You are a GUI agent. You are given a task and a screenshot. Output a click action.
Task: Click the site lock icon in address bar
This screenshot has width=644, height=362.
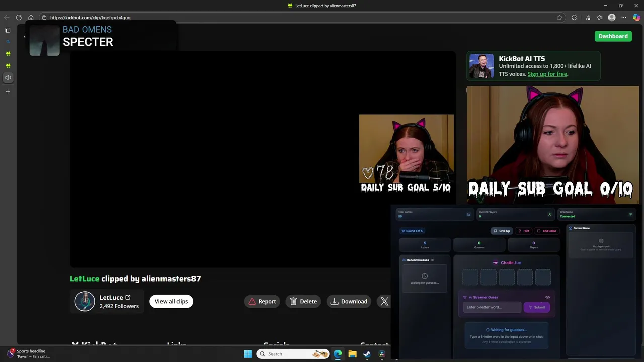click(44, 18)
